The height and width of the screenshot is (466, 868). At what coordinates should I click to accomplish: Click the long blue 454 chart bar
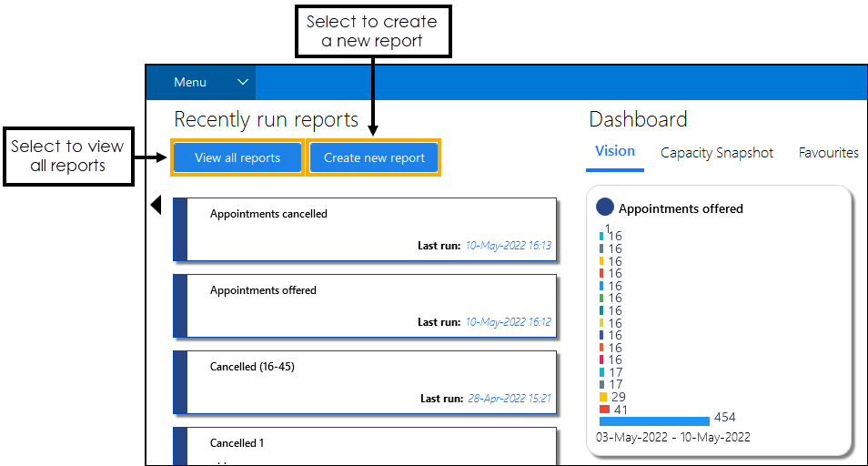tap(653, 420)
